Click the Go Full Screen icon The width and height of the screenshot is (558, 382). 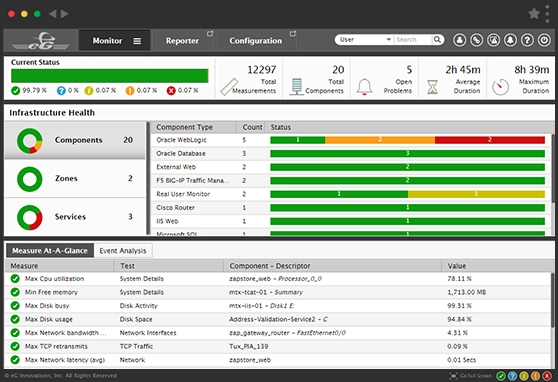453,376
